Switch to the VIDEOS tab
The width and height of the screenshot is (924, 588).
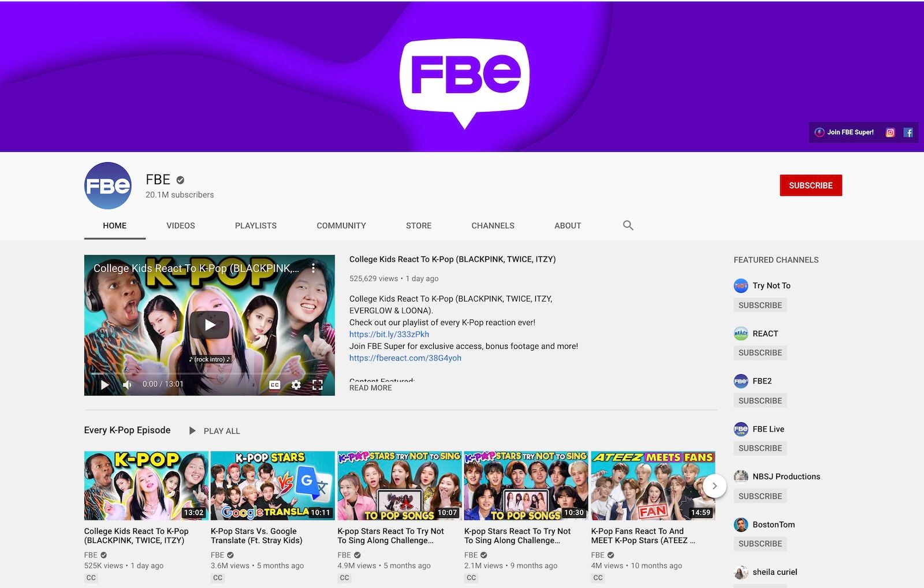click(181, 226)
